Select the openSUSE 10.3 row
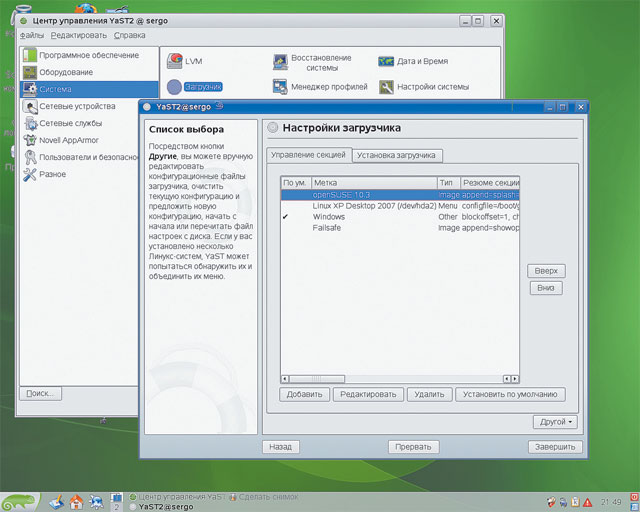Screen dimensions: 640x512 pos(400,195)
